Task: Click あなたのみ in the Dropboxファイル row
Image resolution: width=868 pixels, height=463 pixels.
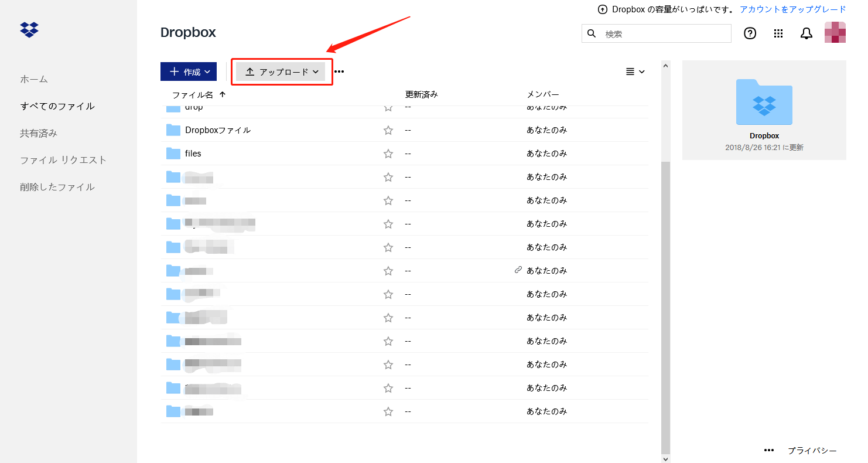Action: tap(547, 130)
